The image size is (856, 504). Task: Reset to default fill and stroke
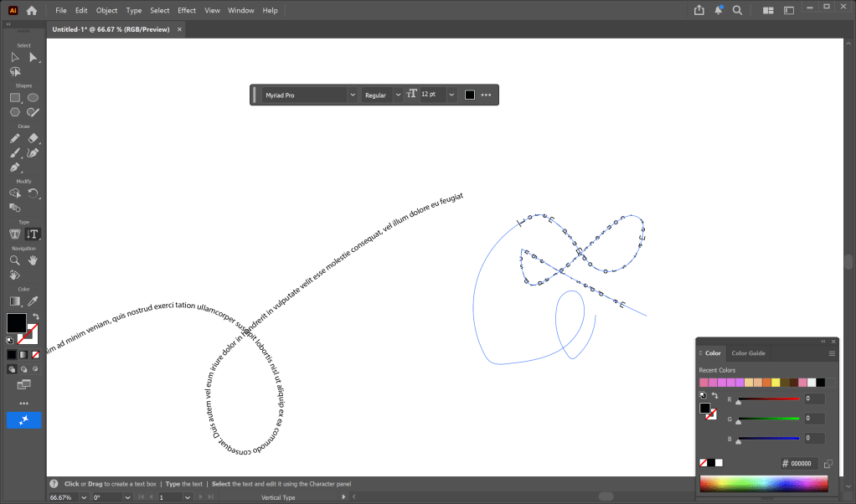(9, 341)
